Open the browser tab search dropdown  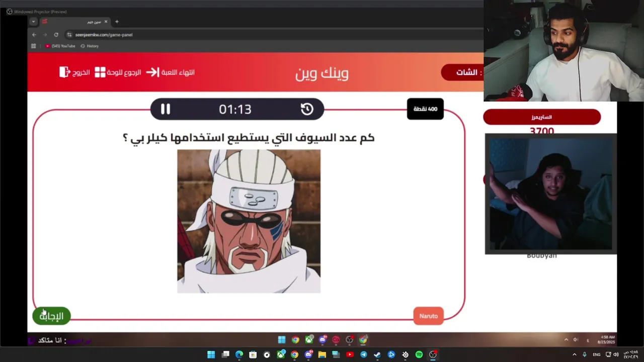33,22
